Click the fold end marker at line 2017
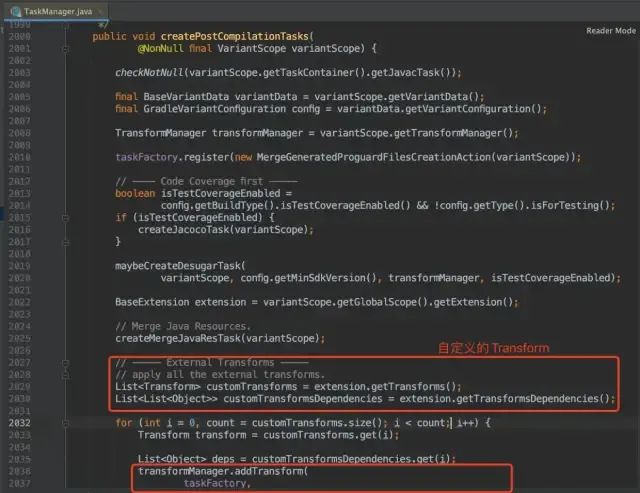 pos(66,242)
